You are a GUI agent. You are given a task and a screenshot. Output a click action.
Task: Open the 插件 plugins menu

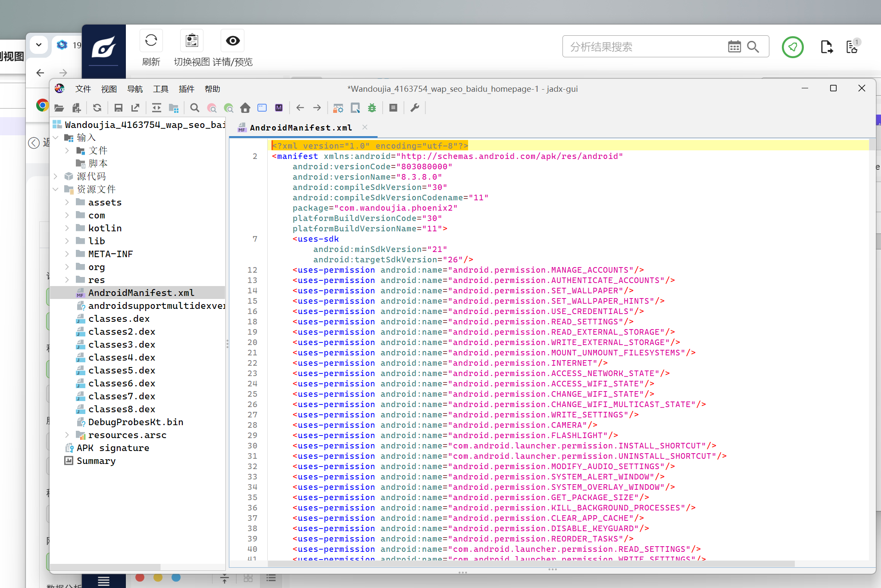click(186, 89)
